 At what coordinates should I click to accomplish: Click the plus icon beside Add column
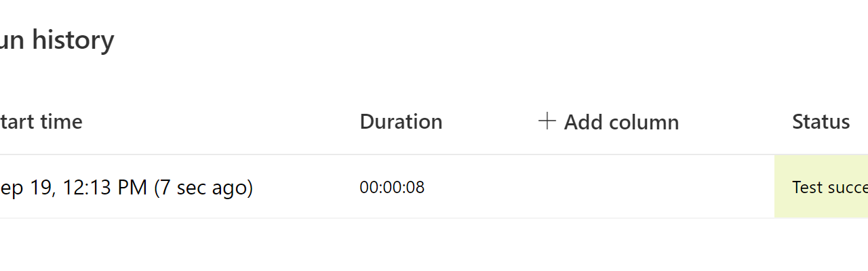pyautogui.click(x=547, y=121)
